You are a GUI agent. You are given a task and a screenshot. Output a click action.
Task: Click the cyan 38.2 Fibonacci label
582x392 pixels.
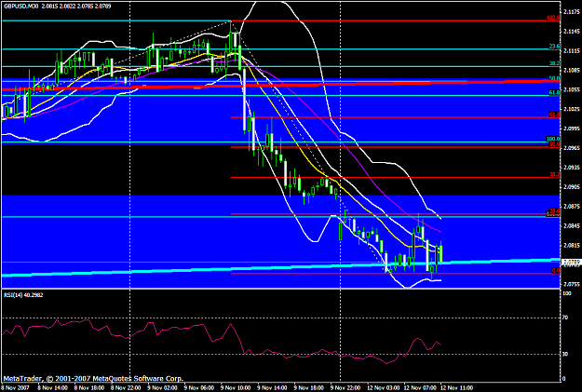tap(554, 64)
